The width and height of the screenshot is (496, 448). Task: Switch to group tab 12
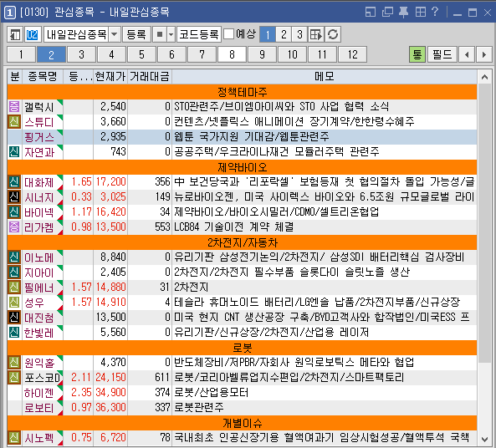pos(352,54)
